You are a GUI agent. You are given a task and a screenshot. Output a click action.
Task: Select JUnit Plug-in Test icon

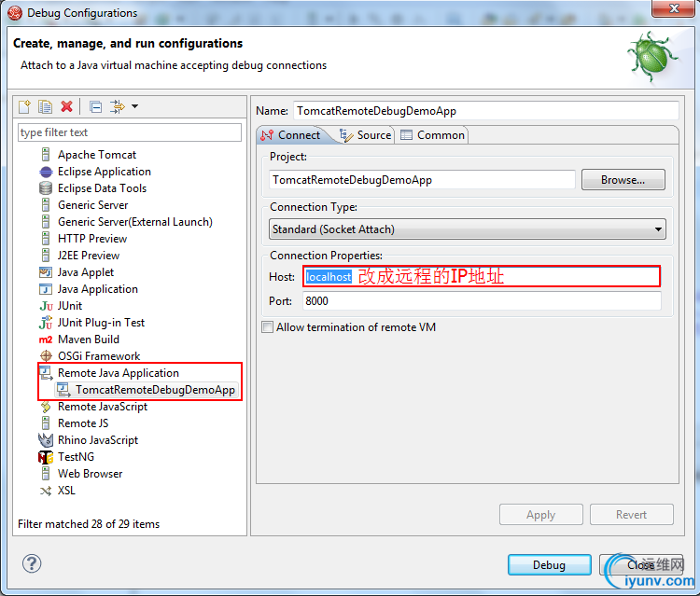click(x=46, y=323)
